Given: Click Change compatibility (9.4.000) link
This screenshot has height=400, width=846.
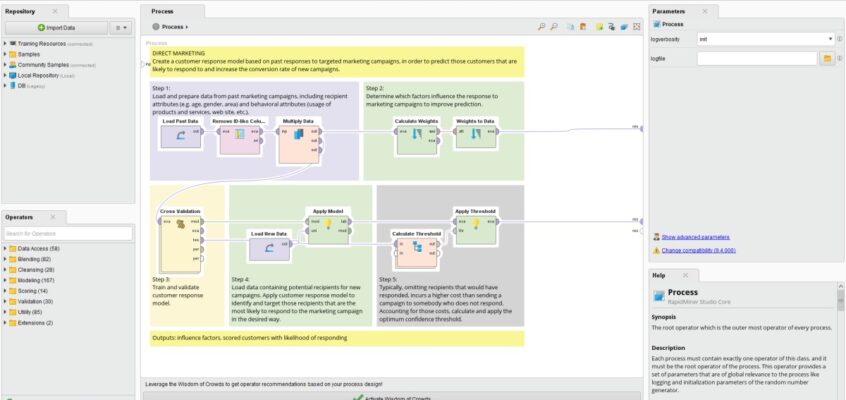Looking at the screenshot, I should [698, 250].
